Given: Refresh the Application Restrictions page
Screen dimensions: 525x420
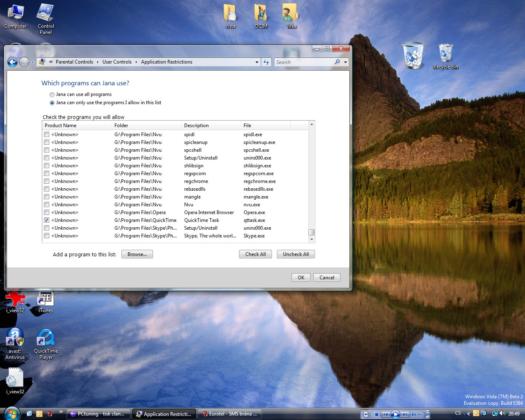Looking at the screenshot, I should tap(266, 62).
